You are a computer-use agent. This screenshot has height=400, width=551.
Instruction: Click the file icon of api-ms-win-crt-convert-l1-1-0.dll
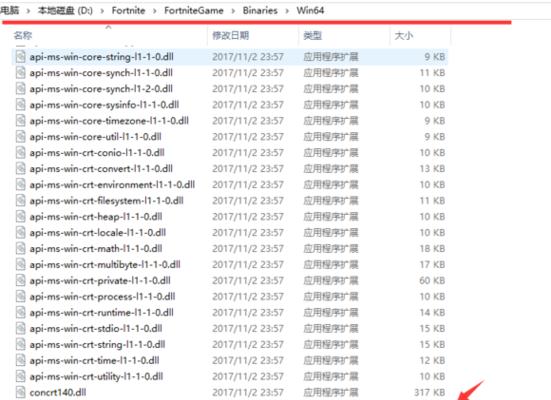[21, 169]
